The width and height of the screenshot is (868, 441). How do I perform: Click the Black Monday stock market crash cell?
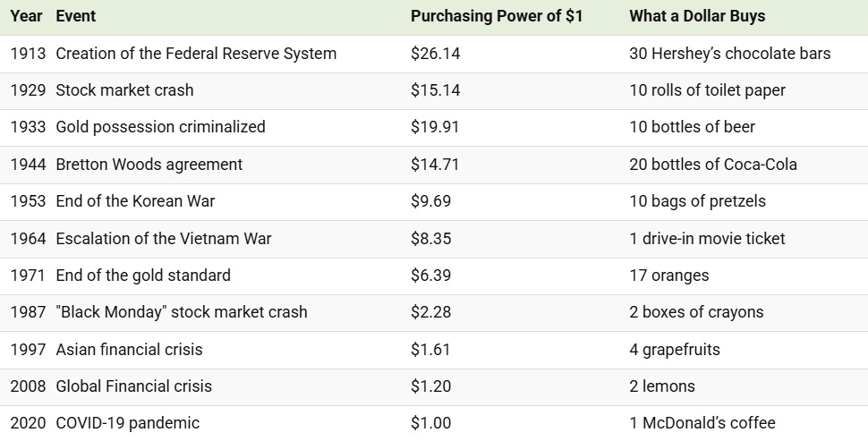(181, 312)
